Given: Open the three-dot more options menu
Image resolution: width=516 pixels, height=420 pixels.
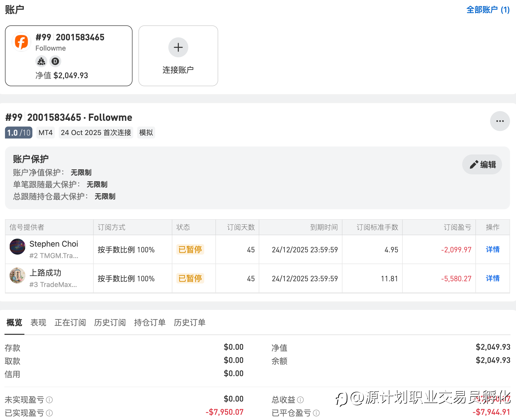Looking at the screenshot, I should tap(500, 121).
